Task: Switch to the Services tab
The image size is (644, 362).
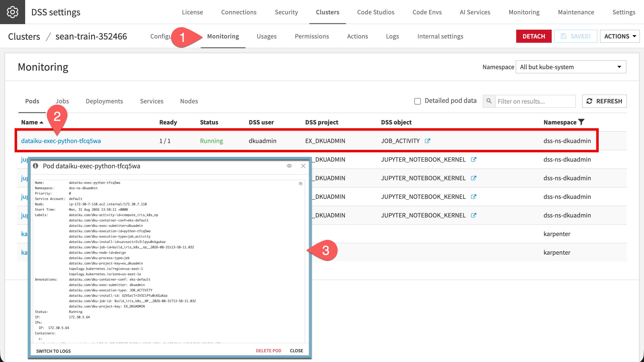Action: tap(152, 101)
